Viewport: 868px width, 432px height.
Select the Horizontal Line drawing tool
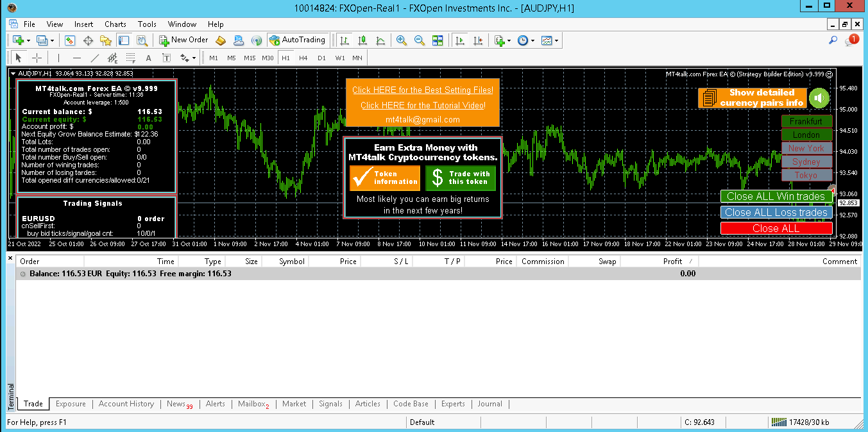coord(76,58)
